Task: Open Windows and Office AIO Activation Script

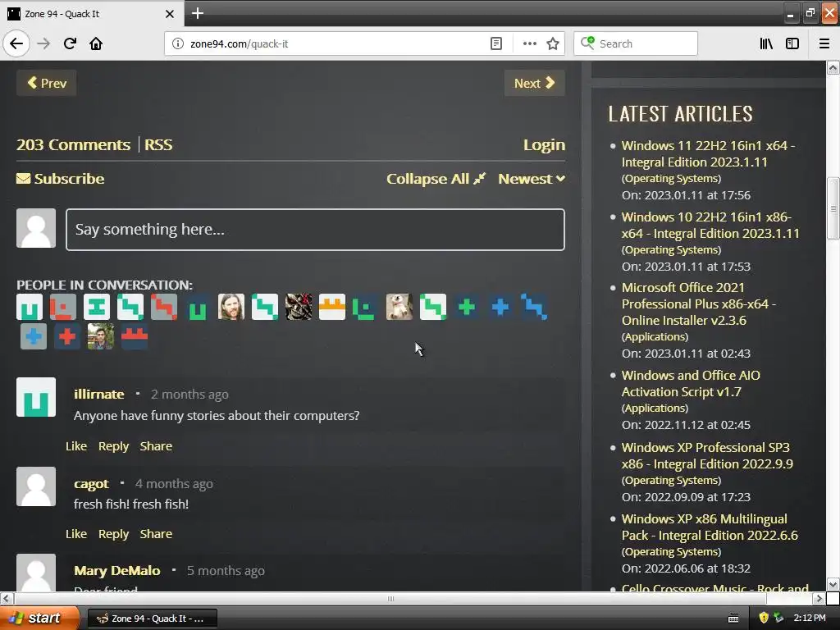Action: [x=691, y=384]
